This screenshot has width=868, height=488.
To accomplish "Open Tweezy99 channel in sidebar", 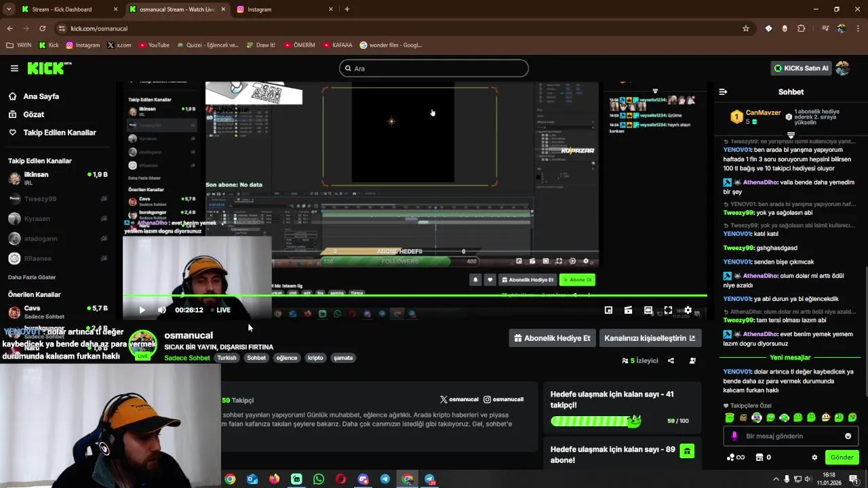I will point(58,199).
